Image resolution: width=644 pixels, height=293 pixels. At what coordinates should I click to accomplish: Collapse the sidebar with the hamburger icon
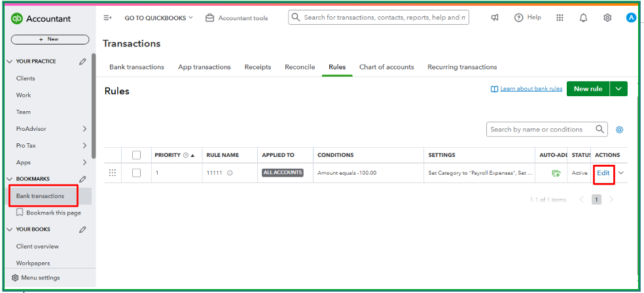[107, 18]
